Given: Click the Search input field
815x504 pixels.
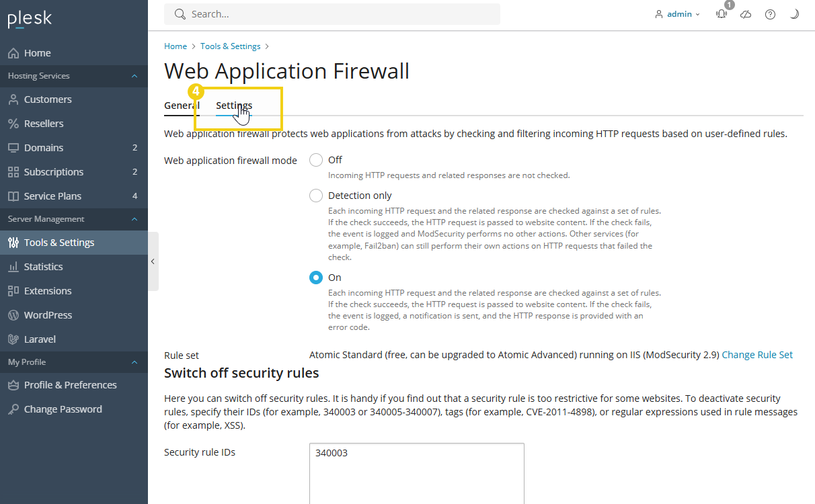Looking at the screenshot, I should [x=332, y=14].
